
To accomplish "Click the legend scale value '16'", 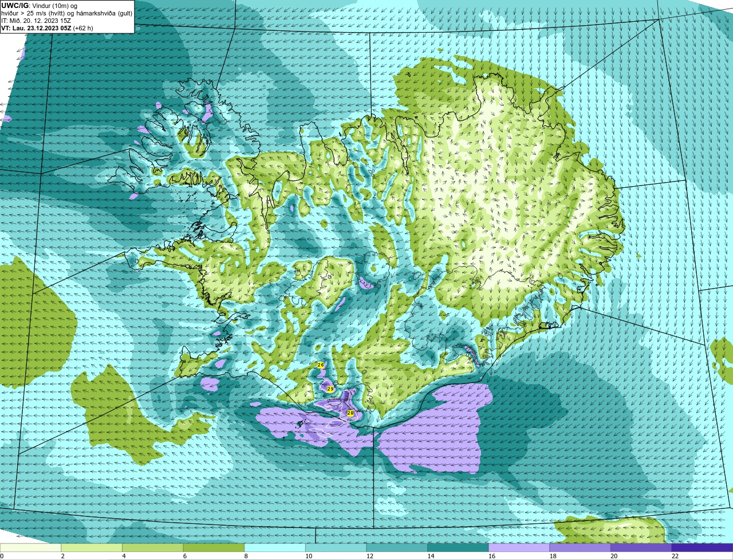I will tap(492, 556).
